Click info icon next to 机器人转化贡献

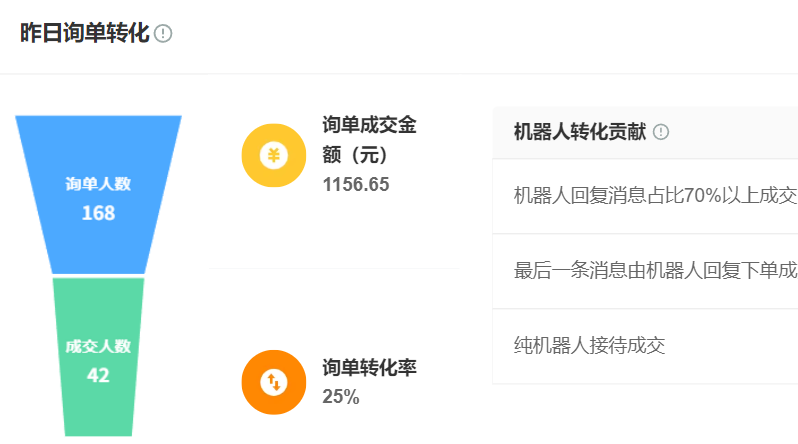[661, 132]
